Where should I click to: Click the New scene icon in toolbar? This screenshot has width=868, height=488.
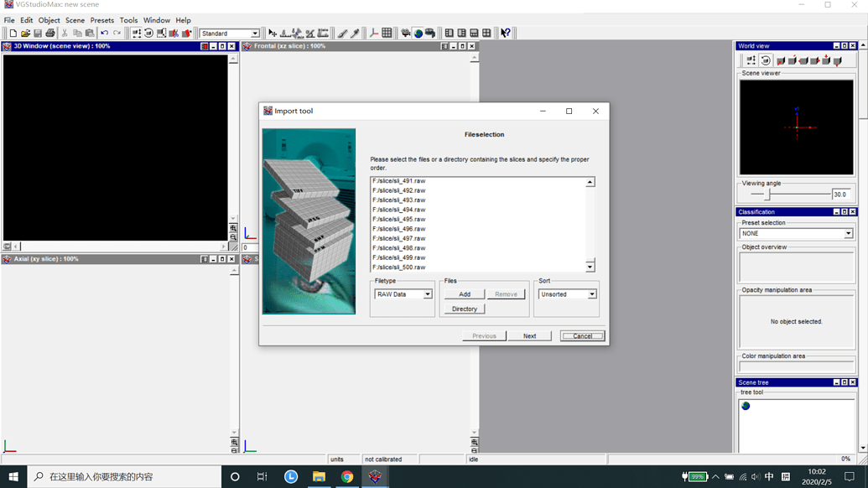tap(13, 34)
